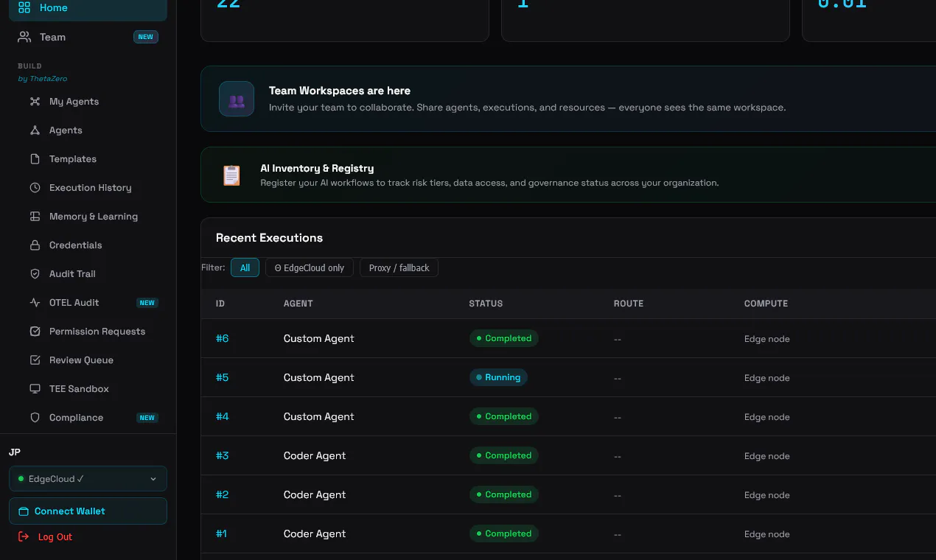Image resolution: width=936 pixels, height=560 pixels.
Task: Click the Completed badge in row #1
Action: (x=504, y=533)
